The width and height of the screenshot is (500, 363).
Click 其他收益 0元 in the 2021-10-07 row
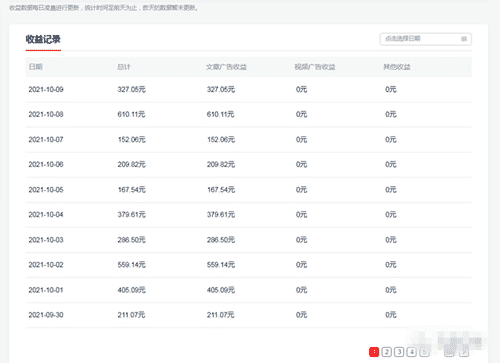391,139
